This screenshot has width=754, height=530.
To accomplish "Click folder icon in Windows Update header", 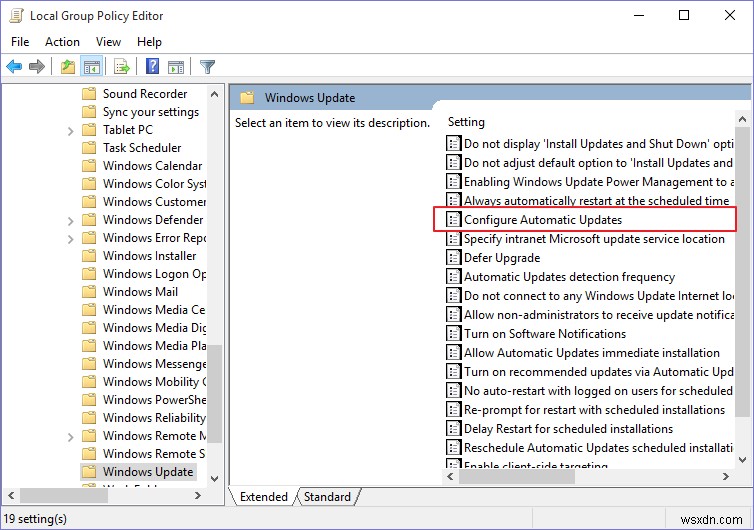I will pos(247,98).
